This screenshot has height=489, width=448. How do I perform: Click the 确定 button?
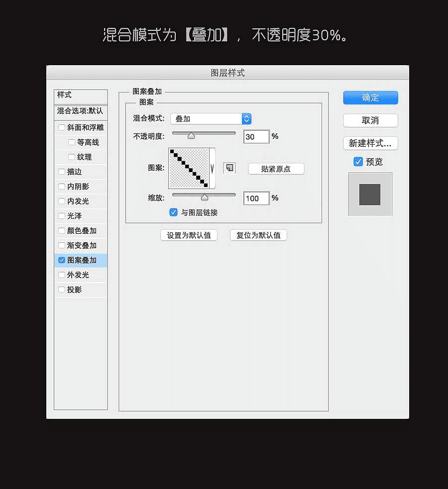pyautogui.click(x=370, y=98)
